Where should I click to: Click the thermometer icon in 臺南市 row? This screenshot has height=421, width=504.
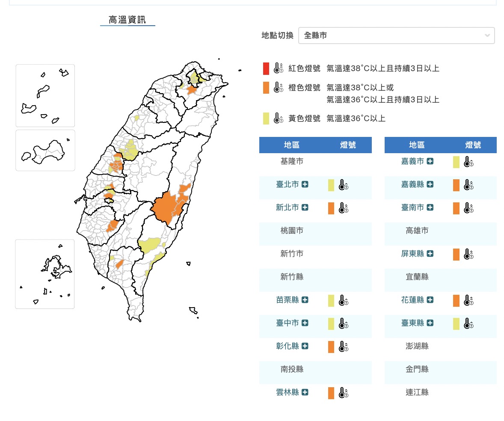pos(468,208)
